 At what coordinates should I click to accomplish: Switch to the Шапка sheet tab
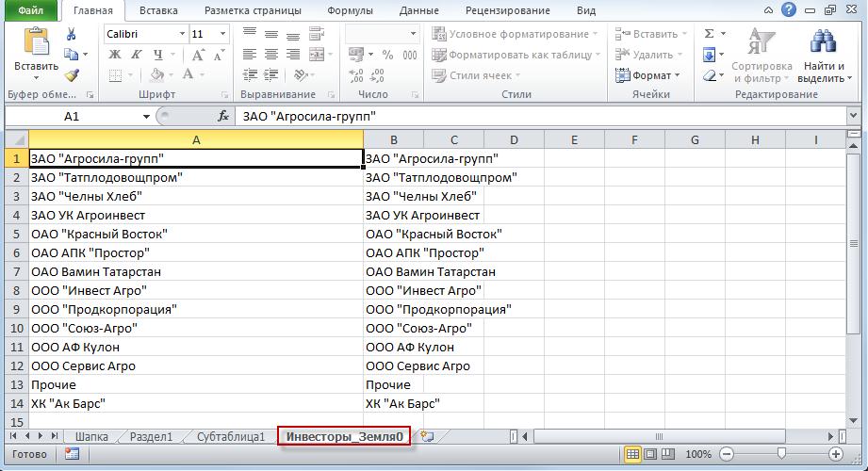coord(91,437)
